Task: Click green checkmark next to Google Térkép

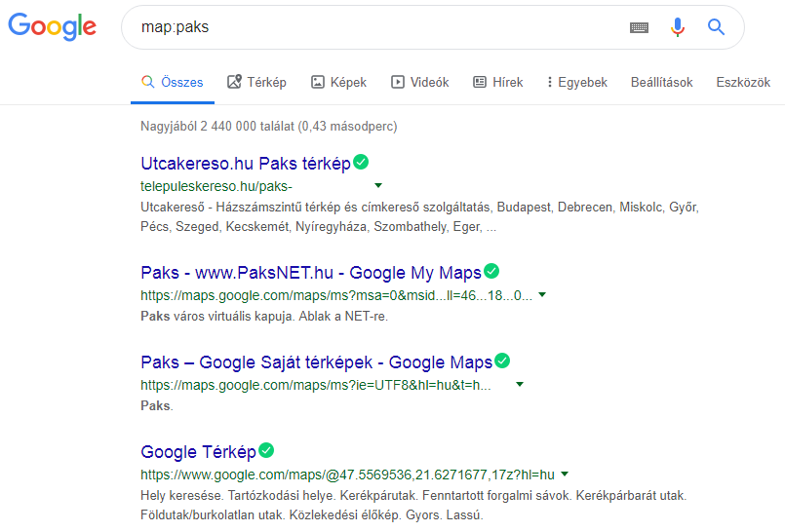Action: (266, 450)
